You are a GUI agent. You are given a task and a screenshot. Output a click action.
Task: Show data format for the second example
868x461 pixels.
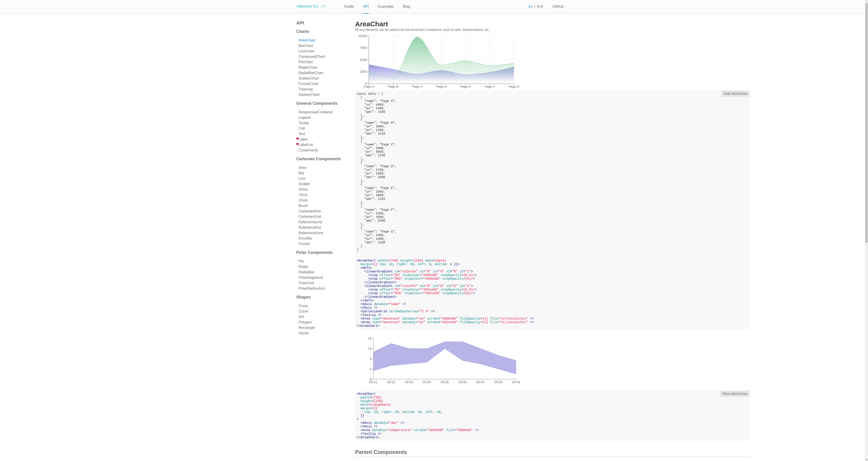735,394
